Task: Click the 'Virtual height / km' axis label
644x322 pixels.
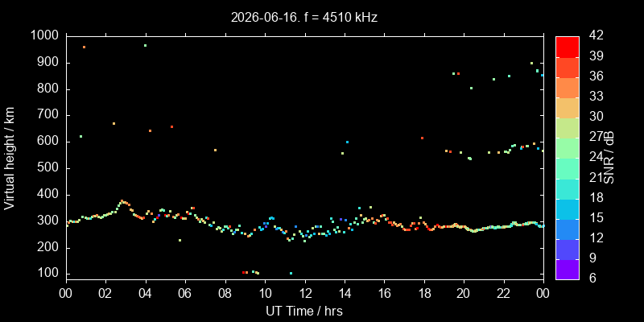Action: coord(10,158)
